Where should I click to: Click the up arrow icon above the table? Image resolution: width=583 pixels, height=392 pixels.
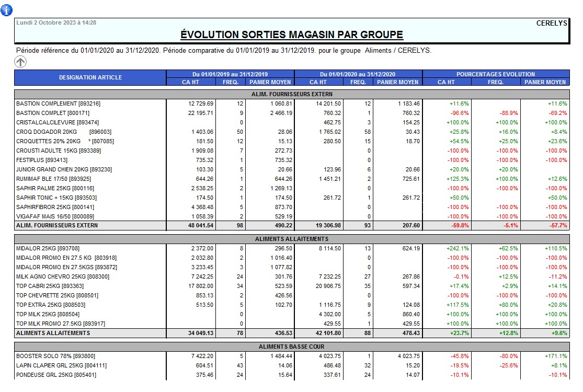[20, 62]
